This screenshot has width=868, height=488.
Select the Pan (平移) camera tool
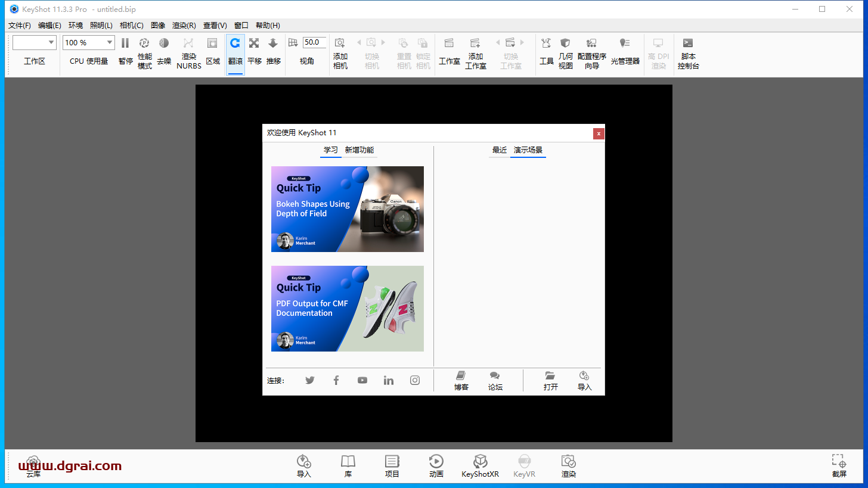click(x=254, y=43)
